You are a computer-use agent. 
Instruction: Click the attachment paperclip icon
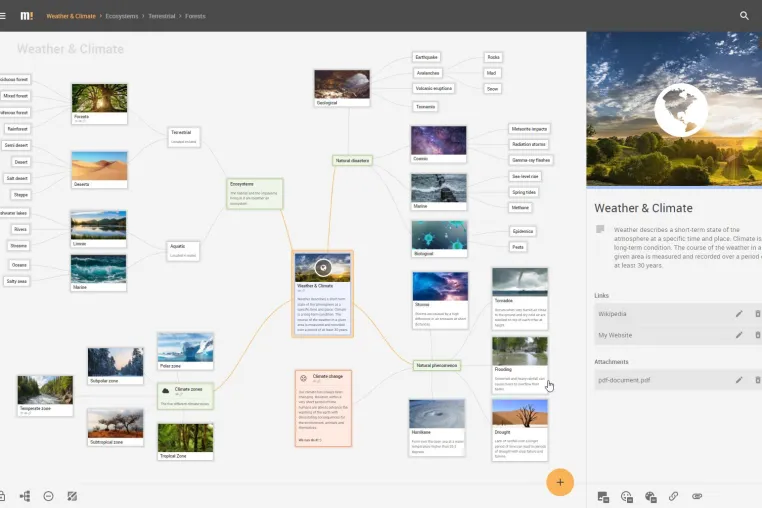coord(697,496)
